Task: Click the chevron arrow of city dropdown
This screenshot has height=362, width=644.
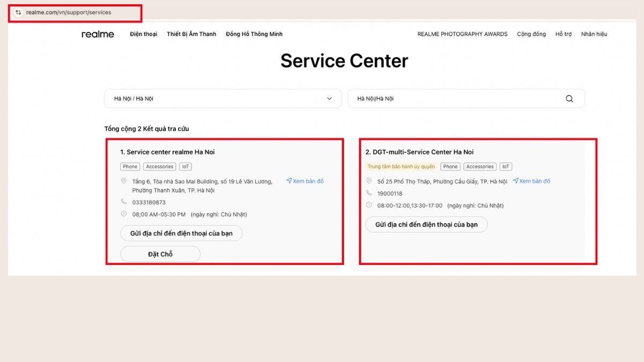Action: (330, 99)
